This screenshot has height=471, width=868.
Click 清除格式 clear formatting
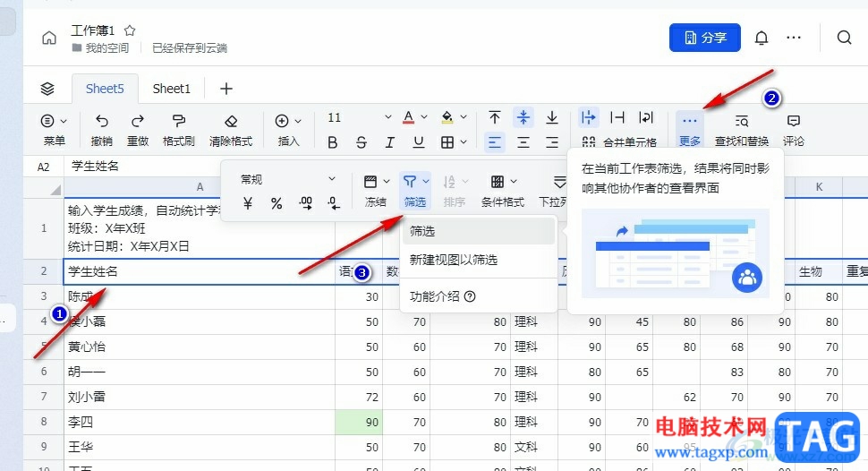point(231,130)
